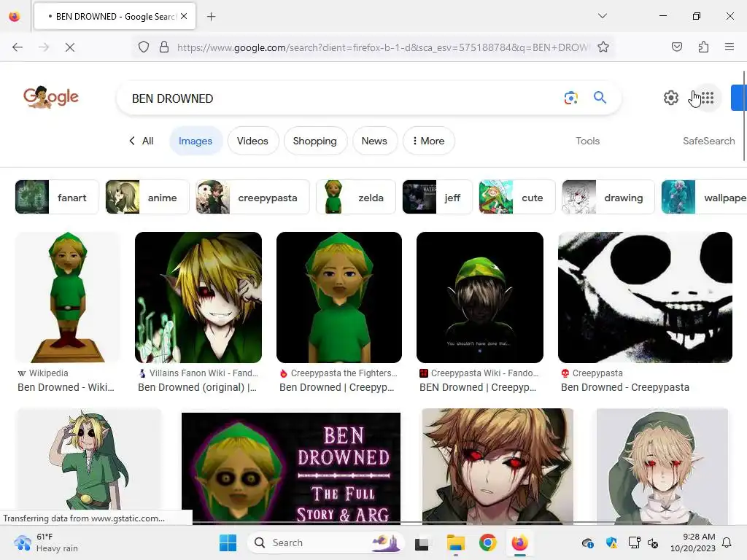Open the Full Story & ARG thumbnail
Screen dimensions: 747x560
[x=291, y=468]
